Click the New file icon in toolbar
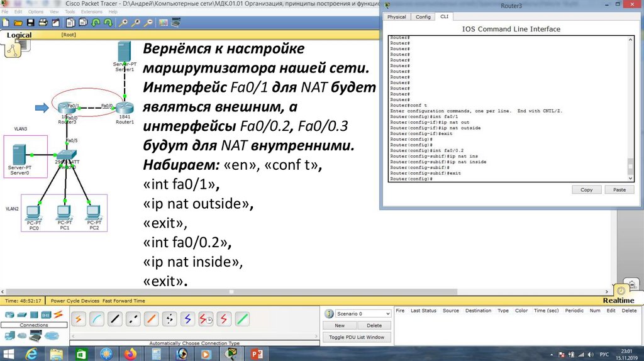644x361 pixels. [6, 23]
